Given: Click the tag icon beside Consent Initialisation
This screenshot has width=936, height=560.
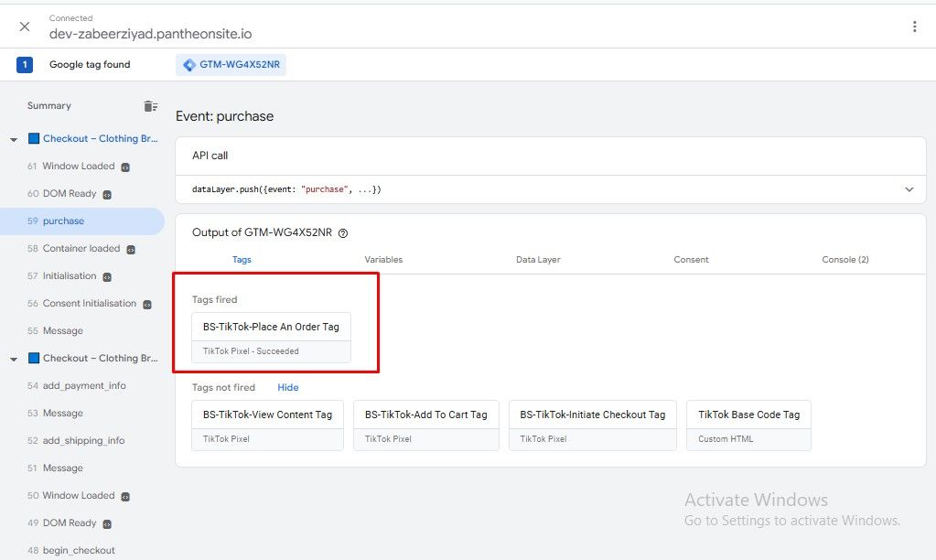Looking at the screenshot, I should pos(146,305).
